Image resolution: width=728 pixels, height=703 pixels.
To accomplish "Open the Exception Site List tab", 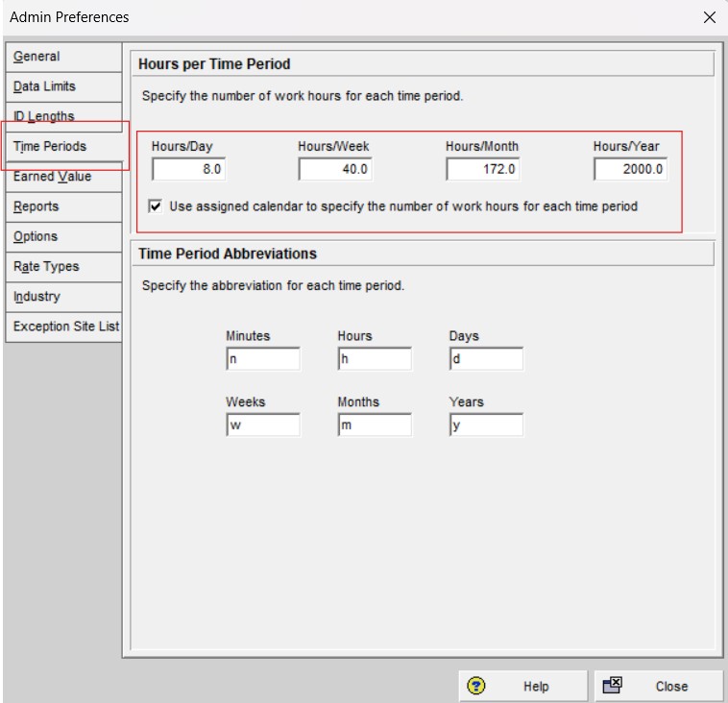I will [x=65, y=327].
